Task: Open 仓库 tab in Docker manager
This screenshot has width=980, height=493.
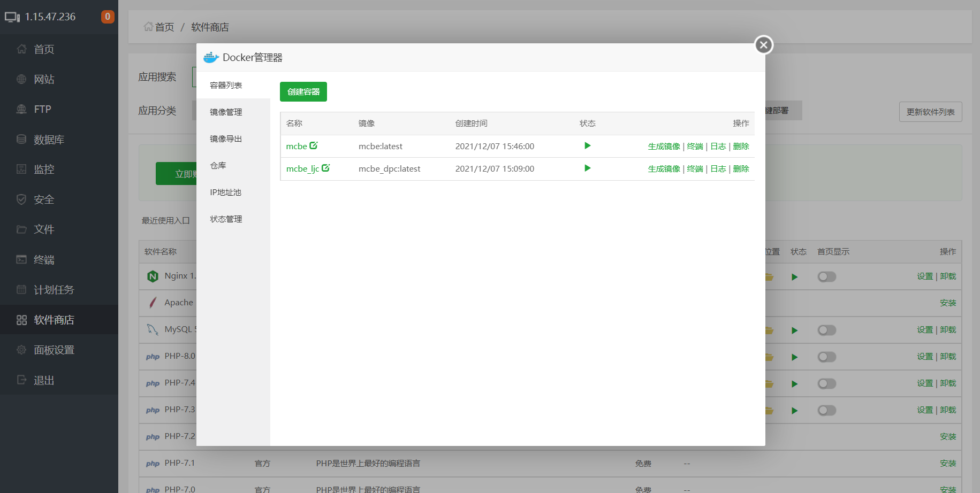Action: coord(233,165)
